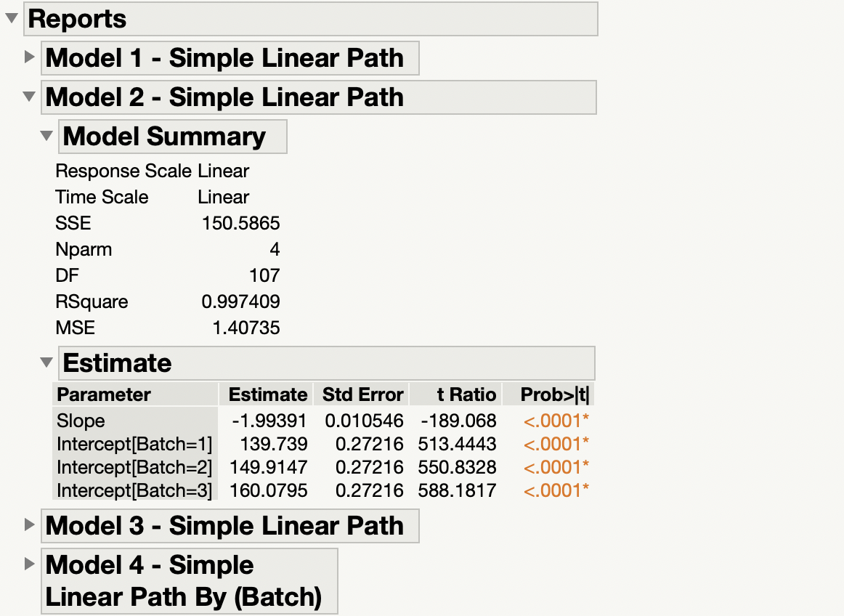Click the Prob>|t| column header
The image size is (844, 616).
coord(556,394)
